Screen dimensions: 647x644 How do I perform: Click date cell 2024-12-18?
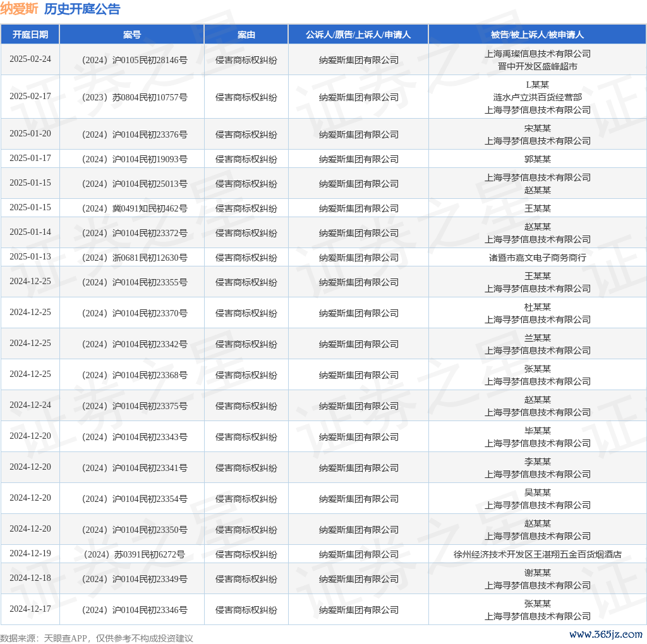[30, 578]
